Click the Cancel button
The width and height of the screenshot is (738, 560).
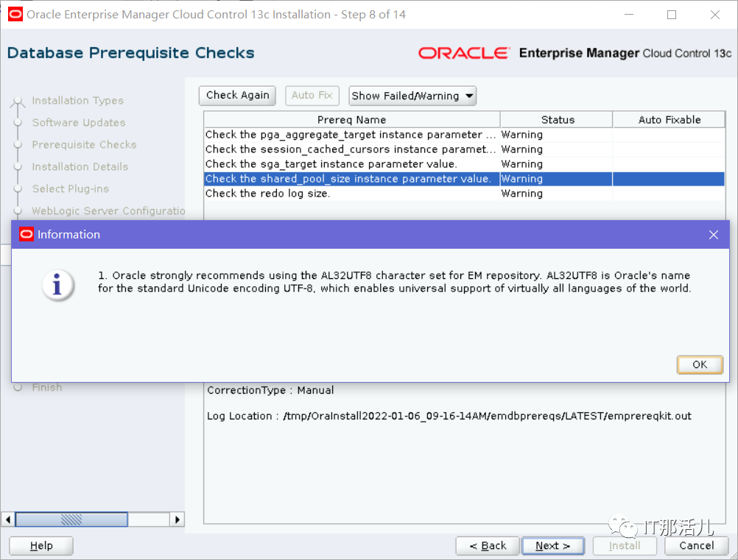point(697,546)
